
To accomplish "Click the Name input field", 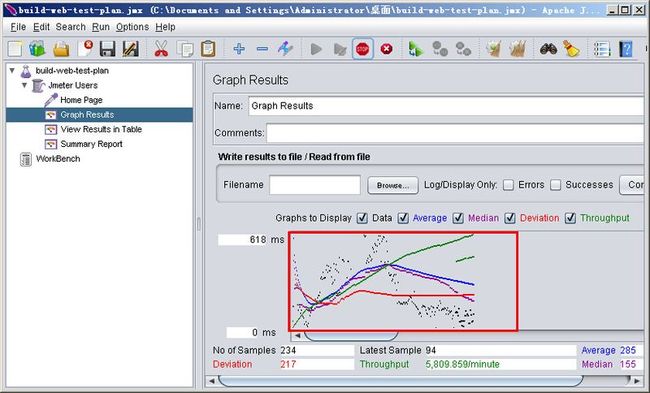I will point(446,106).
